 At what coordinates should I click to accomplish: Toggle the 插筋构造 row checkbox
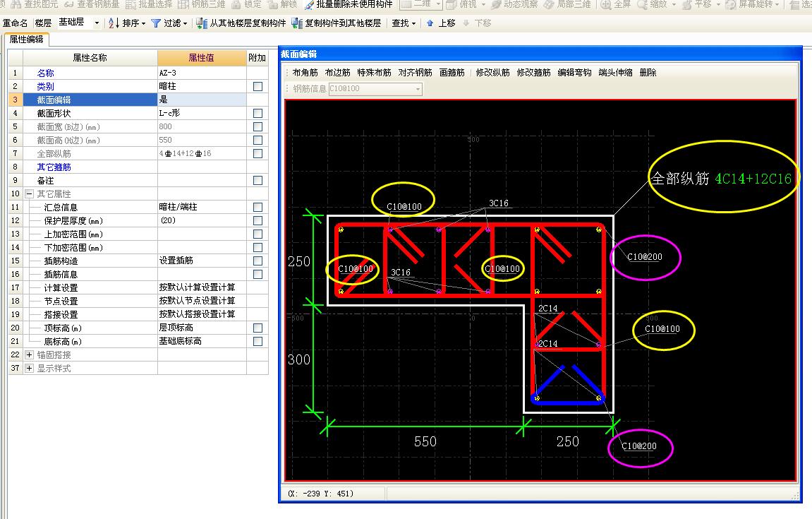tap(257, 261)
